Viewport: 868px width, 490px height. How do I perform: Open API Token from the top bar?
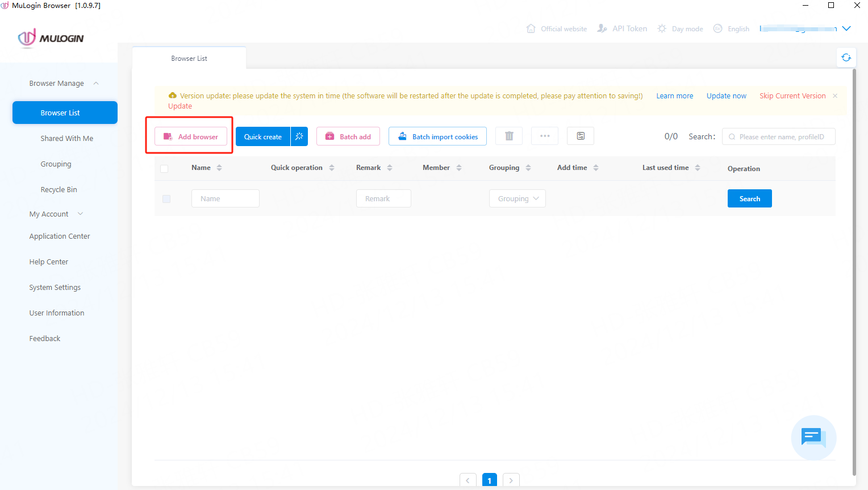[623, 28]
